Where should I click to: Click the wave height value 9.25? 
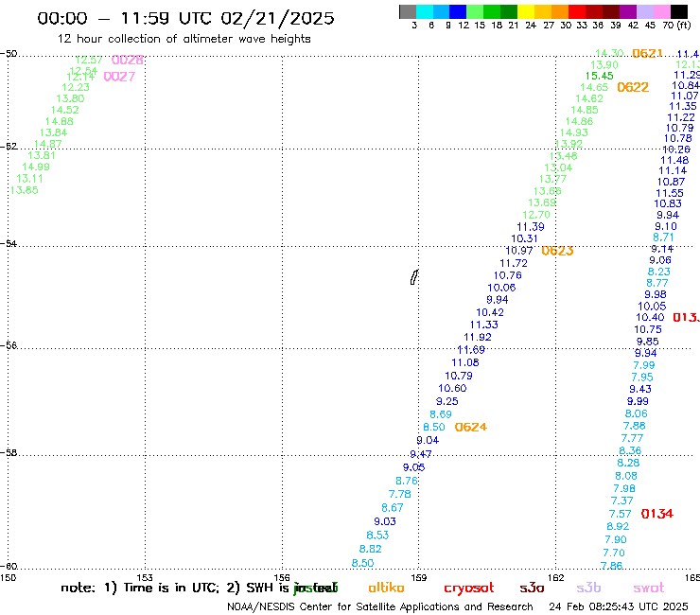tap(446, 401)
